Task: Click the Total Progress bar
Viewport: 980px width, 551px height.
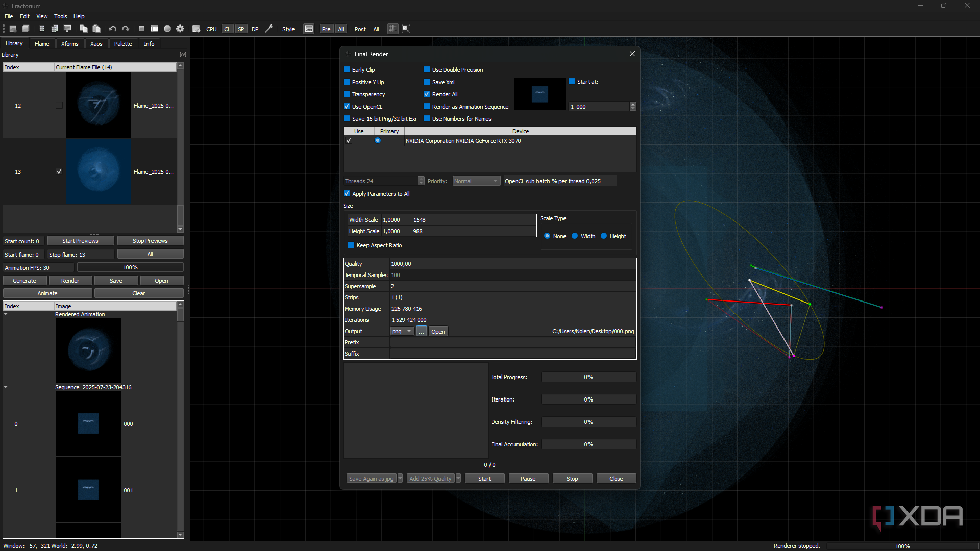Action: (589, 377)
